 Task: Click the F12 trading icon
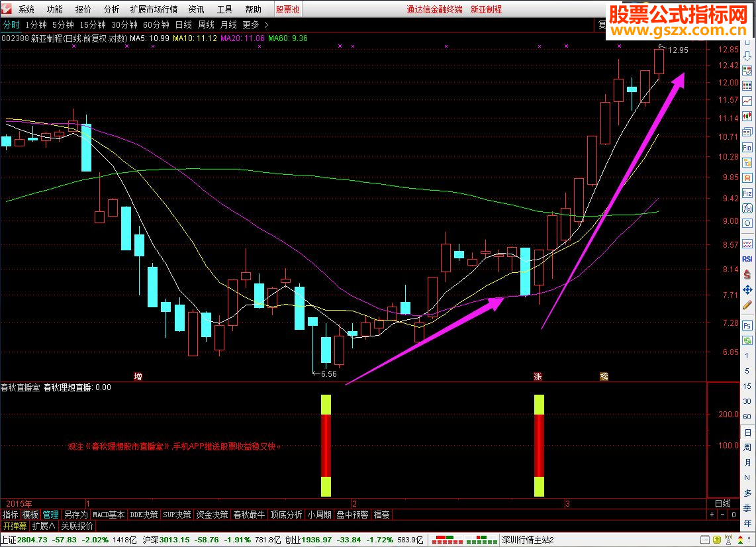[x=747, y=193]
